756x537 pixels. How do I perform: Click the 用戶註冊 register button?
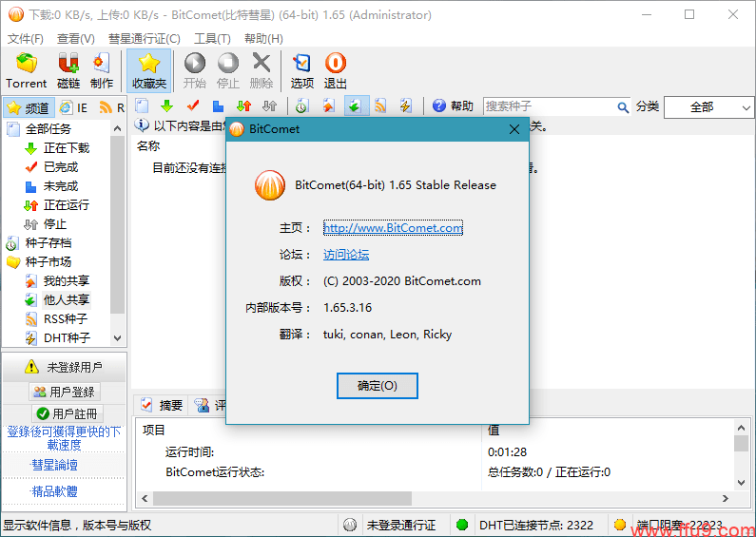pyautogui.click(x=68, y=413)
